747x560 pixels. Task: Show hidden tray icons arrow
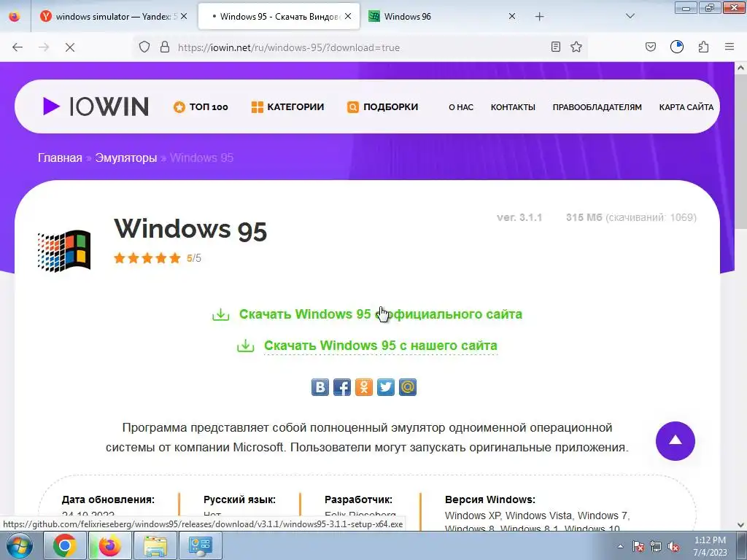(x=620, y=546)
